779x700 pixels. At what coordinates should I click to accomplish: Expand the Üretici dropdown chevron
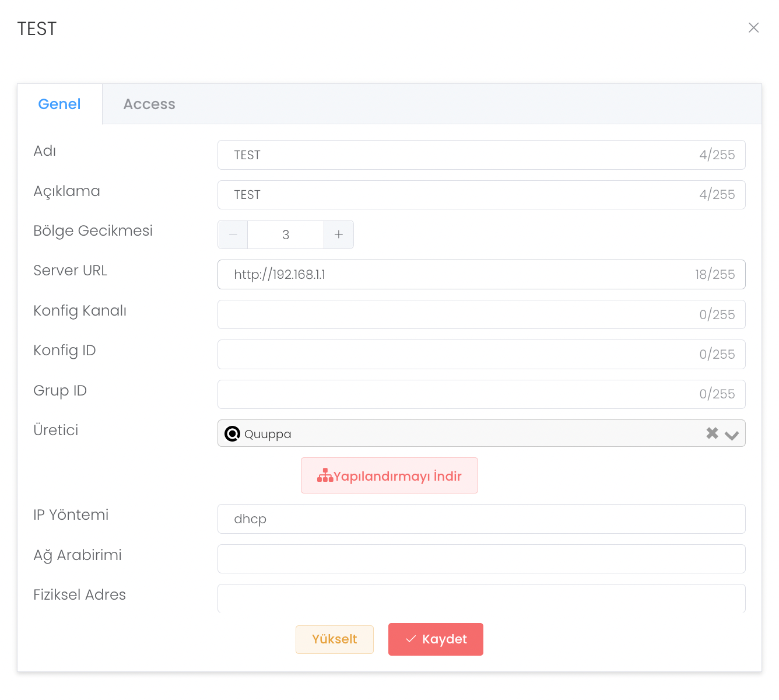click(732, 435)
